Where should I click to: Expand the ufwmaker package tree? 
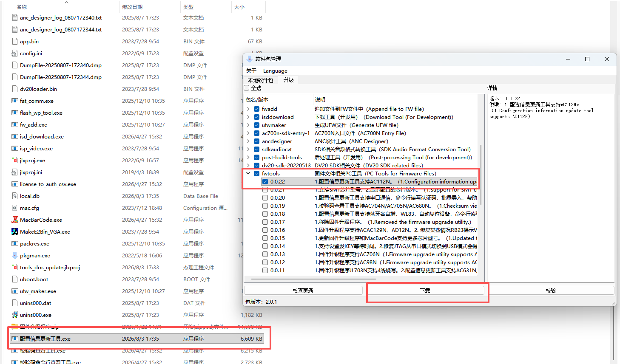click(248, 125)
